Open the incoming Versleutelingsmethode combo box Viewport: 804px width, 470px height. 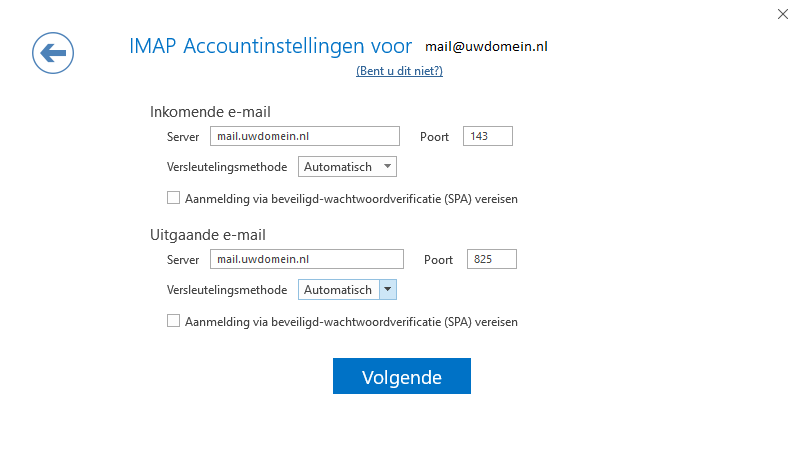347,167
